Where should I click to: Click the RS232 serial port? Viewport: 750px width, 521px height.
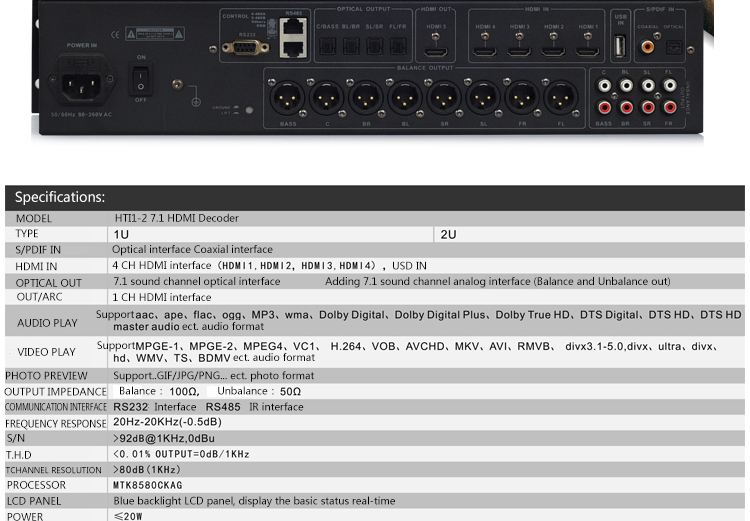coord(245,48)
